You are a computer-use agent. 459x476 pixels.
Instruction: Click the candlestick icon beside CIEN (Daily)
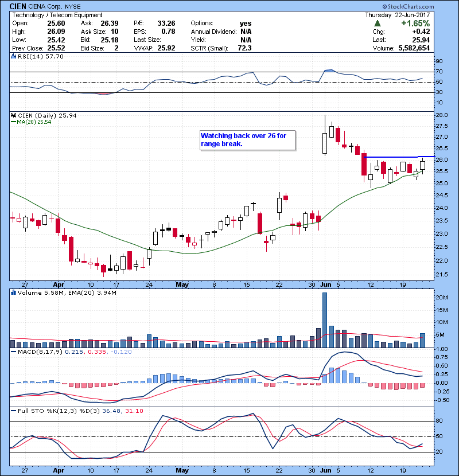(13, 115)
